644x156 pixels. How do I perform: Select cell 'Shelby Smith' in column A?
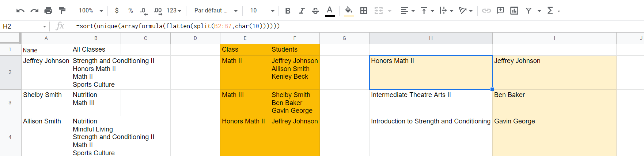pos(46,103)
